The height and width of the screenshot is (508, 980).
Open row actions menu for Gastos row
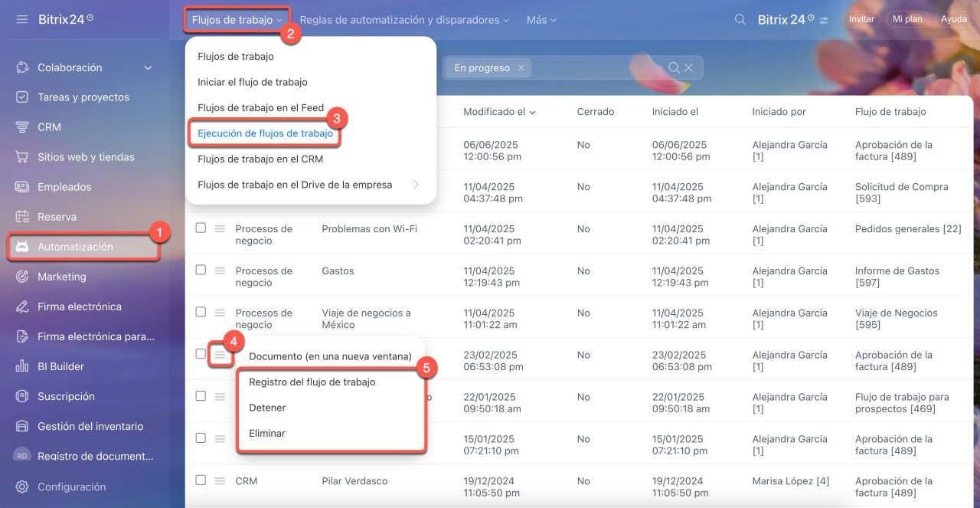coord(220,270)
